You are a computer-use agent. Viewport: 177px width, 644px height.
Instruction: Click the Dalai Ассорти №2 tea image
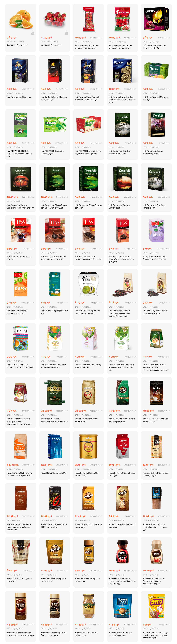pyautogui.click(x=20, y=338)
